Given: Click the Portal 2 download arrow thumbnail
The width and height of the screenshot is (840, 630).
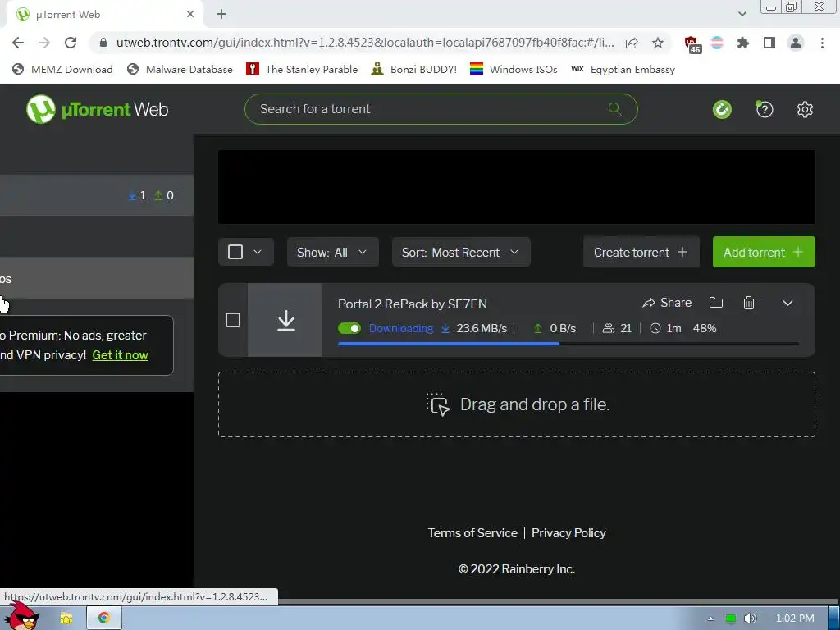Looking at the screenshot, I should 286,321.
